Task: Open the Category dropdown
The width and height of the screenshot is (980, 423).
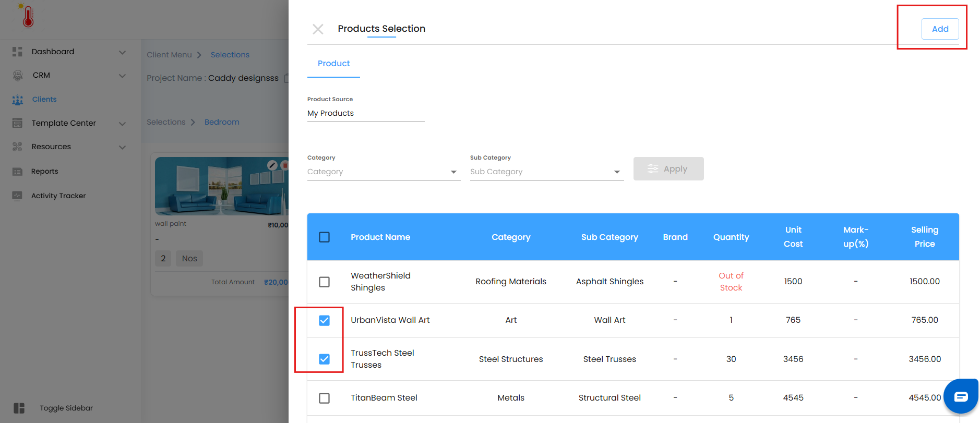Action: 384,172
